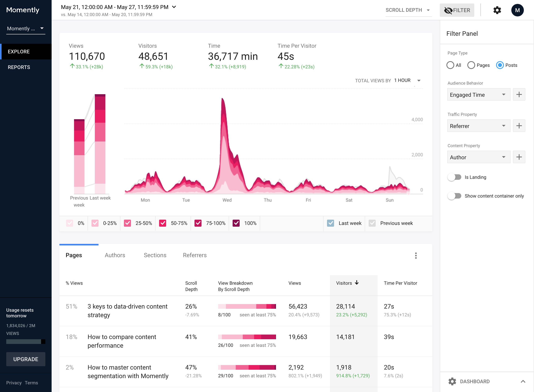Click the Upgrade button

[26, 359]
